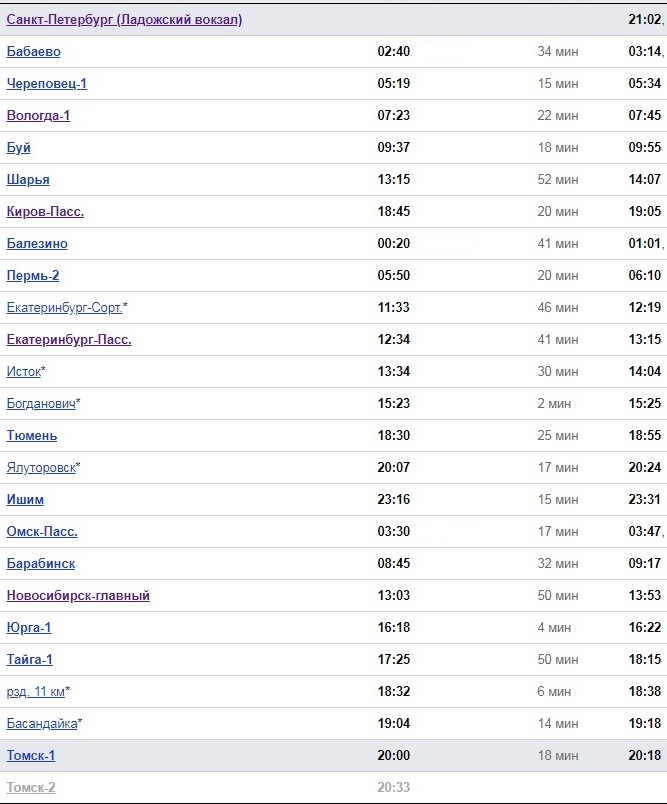Open the Тюмень station page
667x804 pixels.
(x=32, y=436)
